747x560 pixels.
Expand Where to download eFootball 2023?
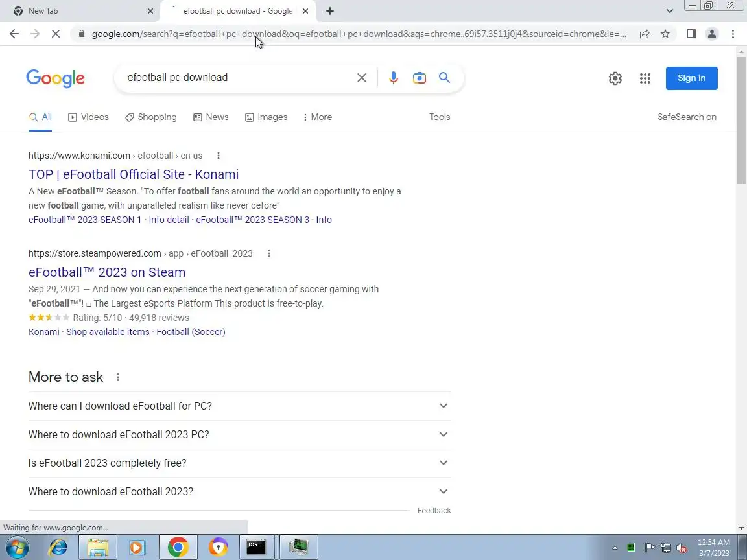tap(240, 491)
